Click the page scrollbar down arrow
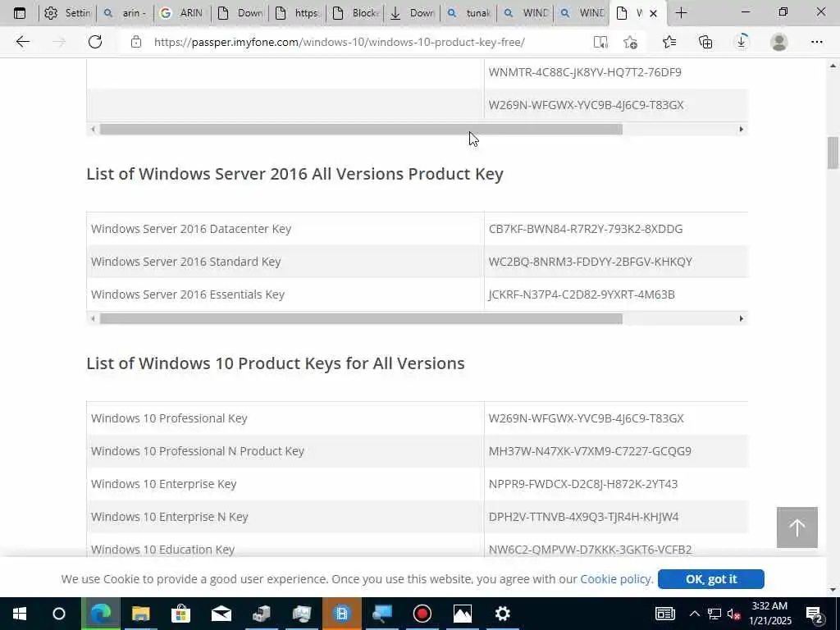 click(833, 590)
